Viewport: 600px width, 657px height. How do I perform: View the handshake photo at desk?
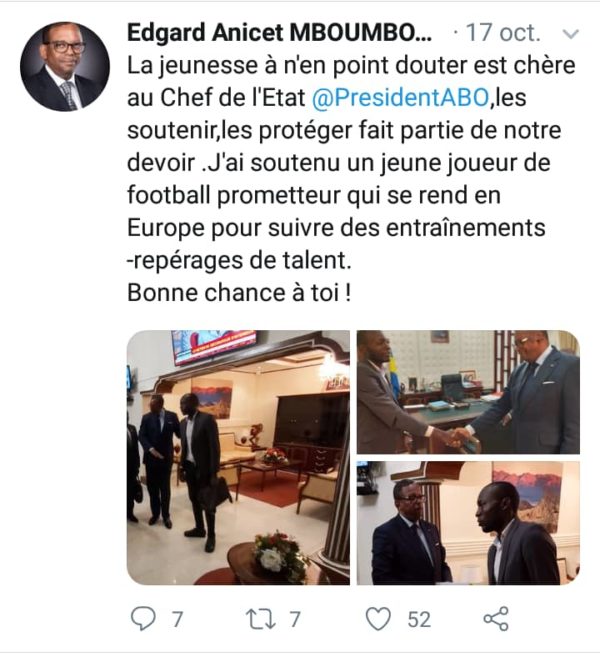click(468, 392)
